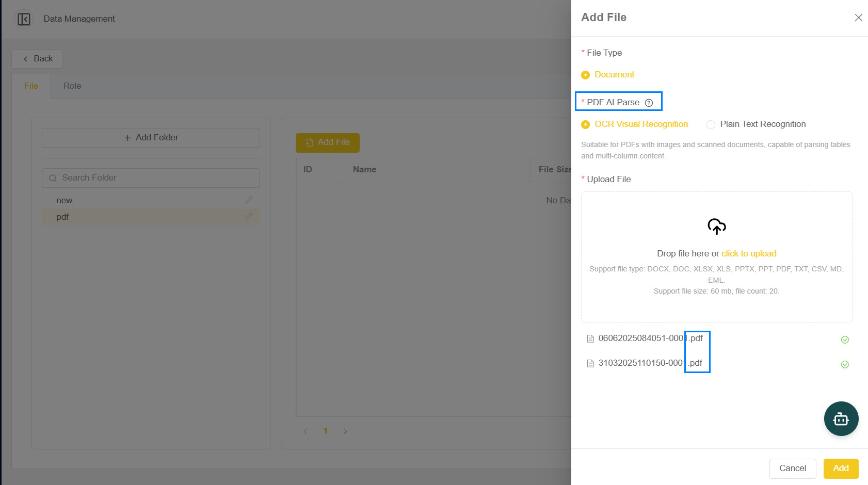Click the Search Folder input field
The height and width of the screenshot is (485, 868).
click(151, 178)
